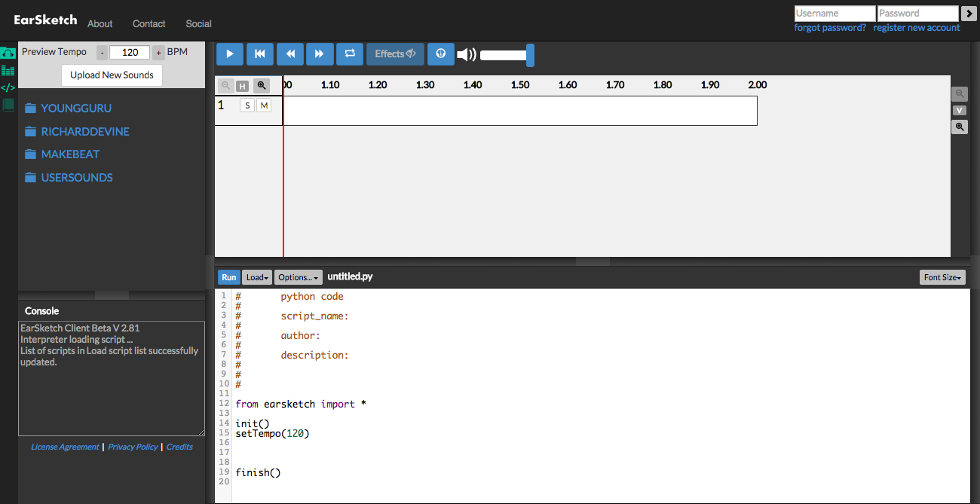Mute via the speaker volume icon

[467, 54]
